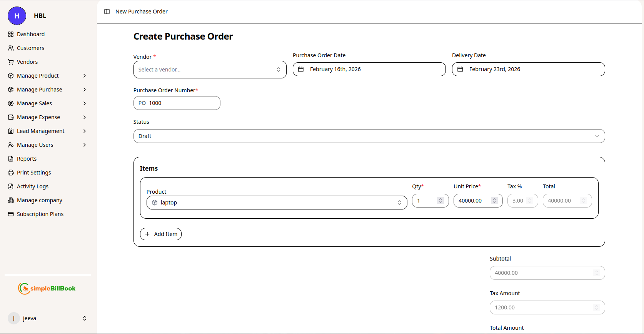Go to Customers in the sidebar
Screen dimensions: 644x334
click(30, 48)
